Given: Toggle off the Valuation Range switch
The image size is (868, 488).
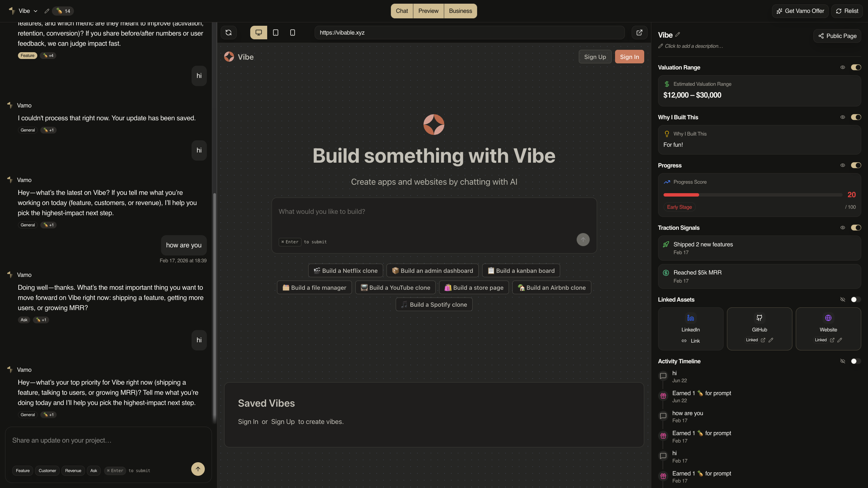Looking at the screenshot, I should pyautogui.click(x=856, y=67).
